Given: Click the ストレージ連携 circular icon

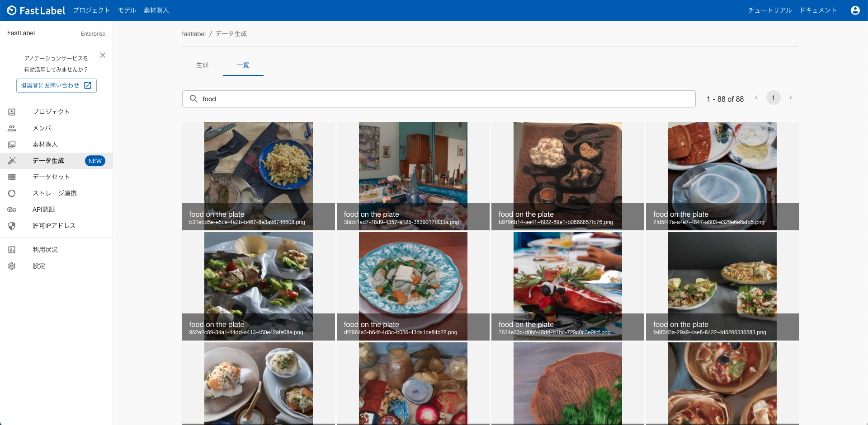Looking at the screenshot, I should click(x=12, y=193).
